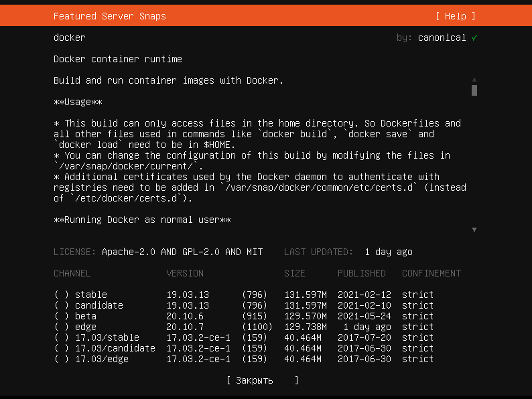Click the green verified checkmark next to canonical
Viewport: 532px width, 399px height.
pos(474,37)
